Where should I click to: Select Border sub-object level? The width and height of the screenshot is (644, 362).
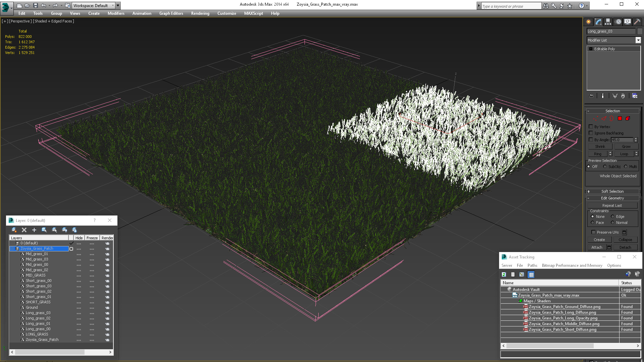point(611,119)
